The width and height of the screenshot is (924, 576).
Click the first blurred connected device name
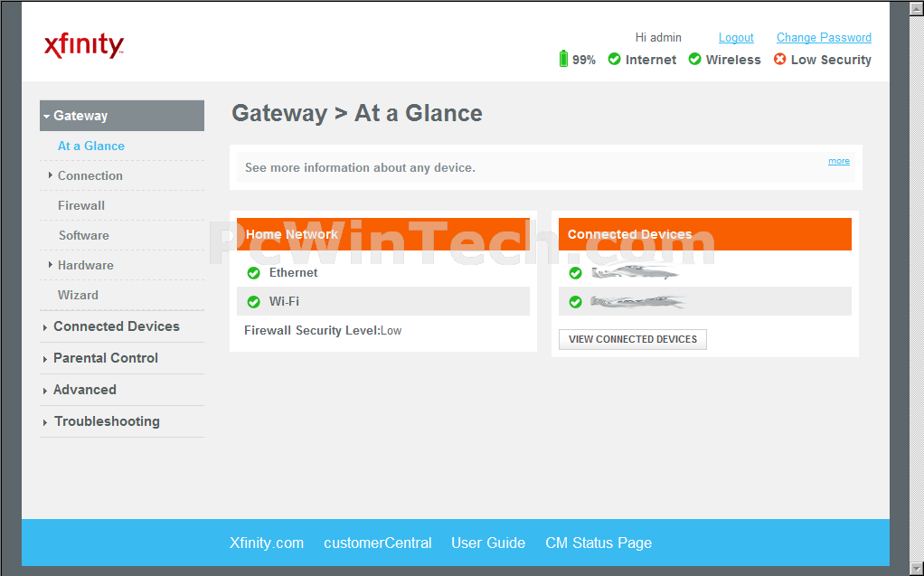636,272
